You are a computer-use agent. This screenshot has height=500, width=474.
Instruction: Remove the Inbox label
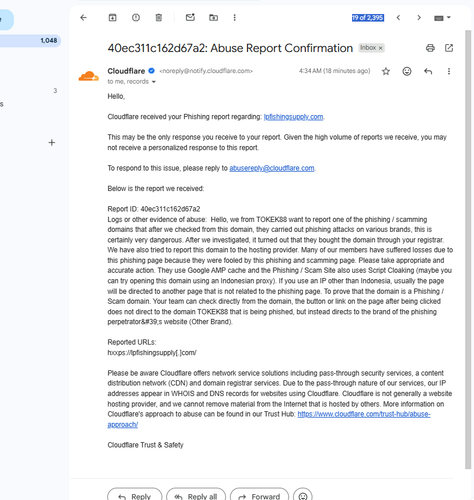pyautogui.click(x=380, y=48)
